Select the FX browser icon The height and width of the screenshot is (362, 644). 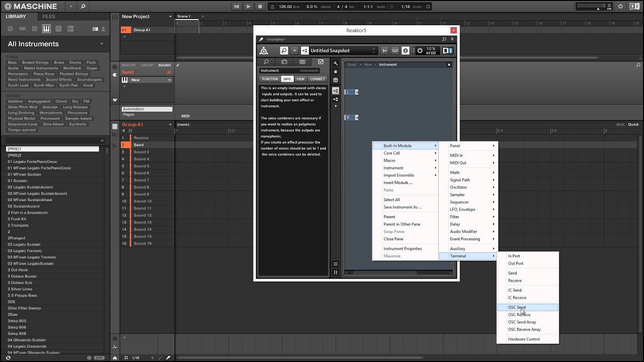(x=58, y=29)
